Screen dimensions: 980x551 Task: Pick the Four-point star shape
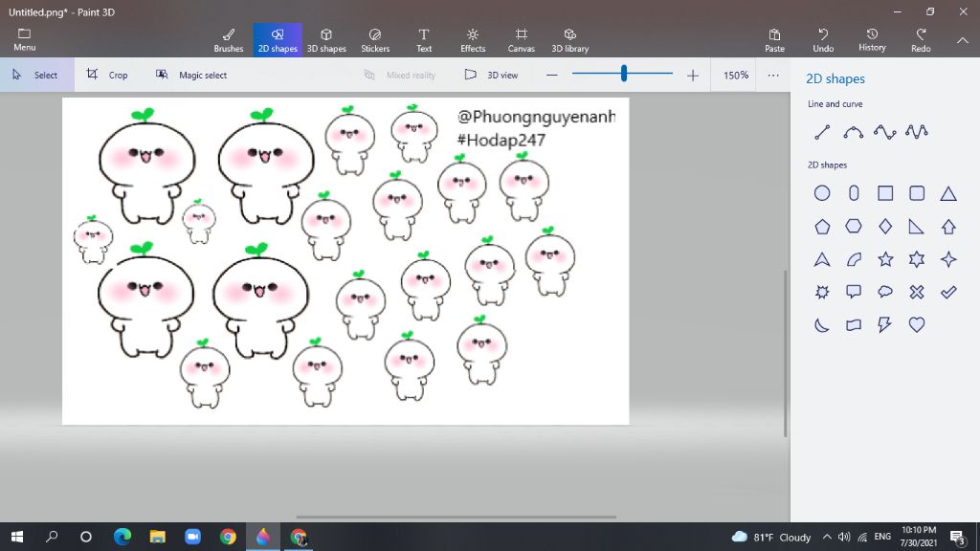pyautogui.click(x=948, y=259)
